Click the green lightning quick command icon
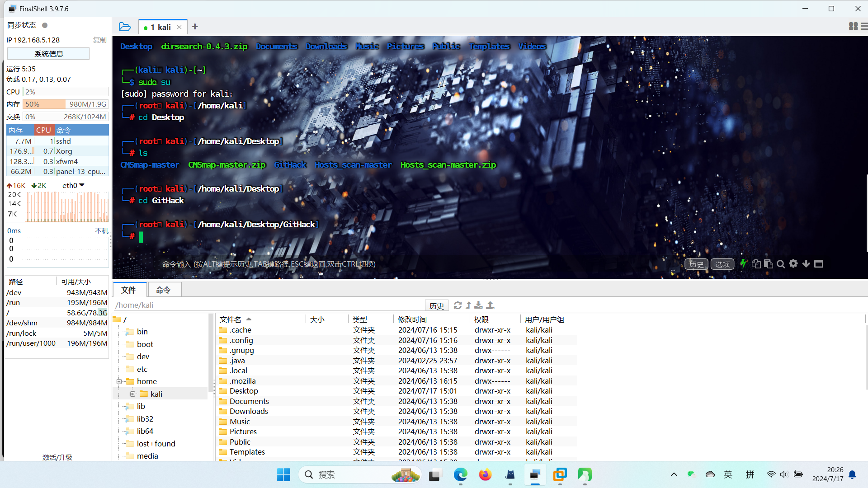 point(743,264)
